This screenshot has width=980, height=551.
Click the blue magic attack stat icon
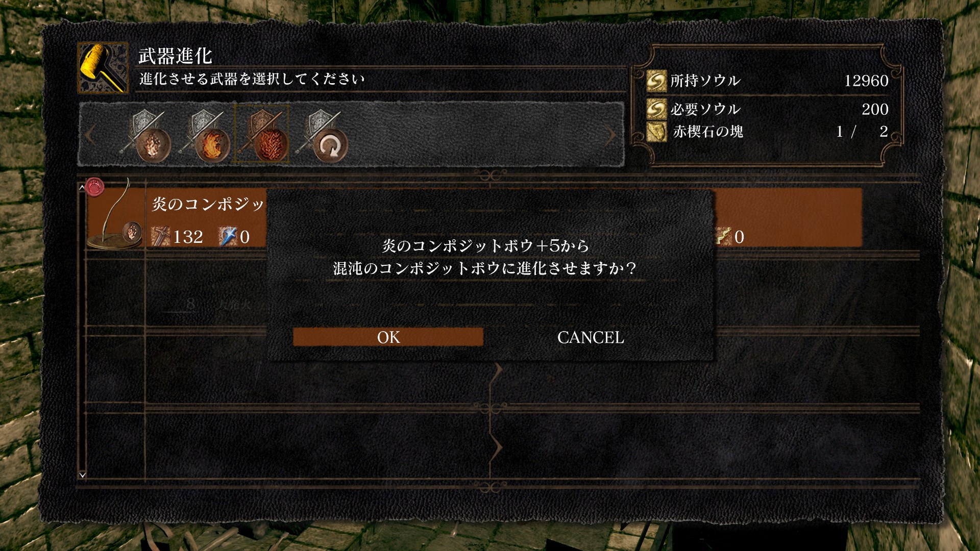(x=228, y=236)
